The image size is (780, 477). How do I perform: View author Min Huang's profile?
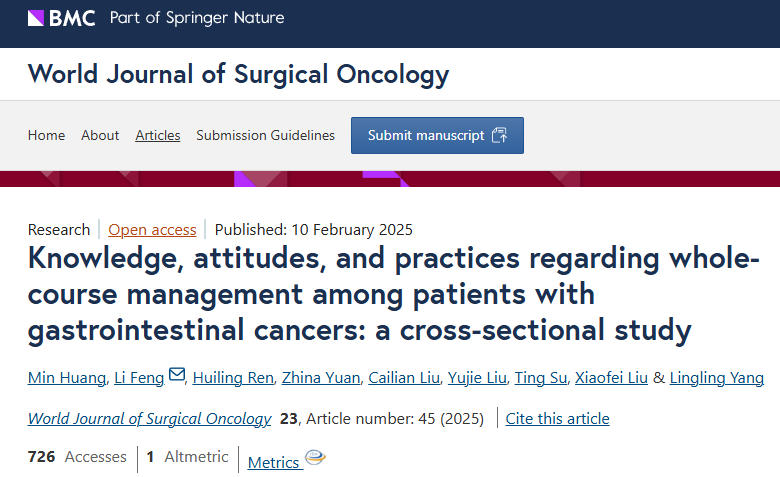(68, 377)
